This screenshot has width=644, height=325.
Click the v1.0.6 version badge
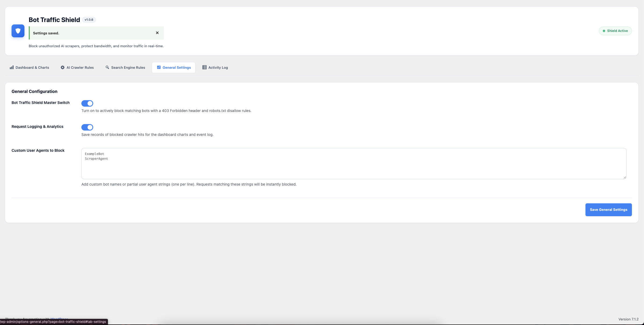click(x=89, y=20)
